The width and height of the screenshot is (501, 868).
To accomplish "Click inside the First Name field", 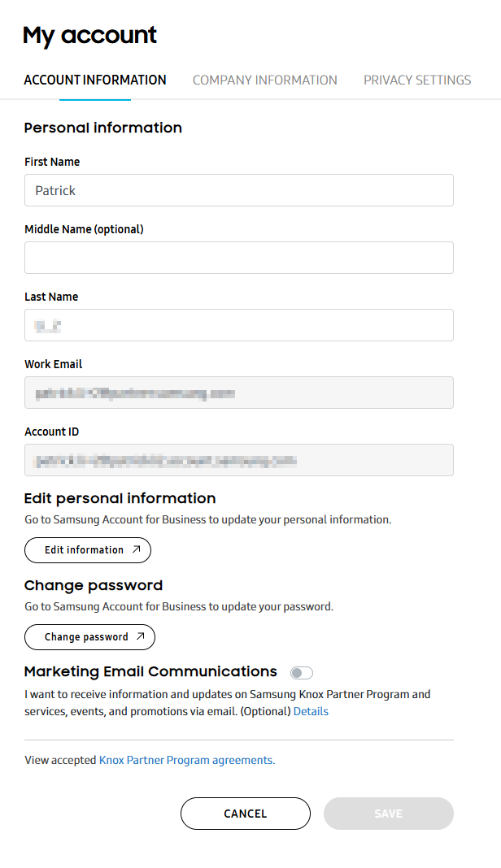I will (x=238, y=190).
